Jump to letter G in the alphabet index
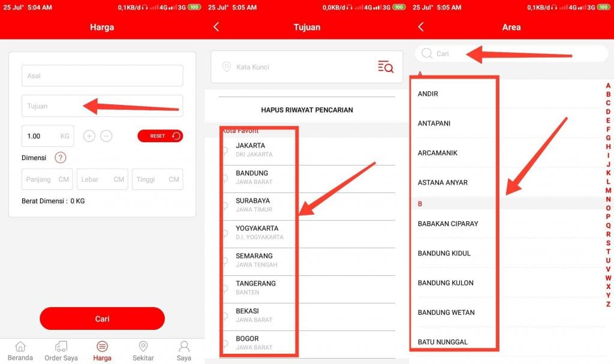The height and width of the screenshot is (364, 614). 608,138
